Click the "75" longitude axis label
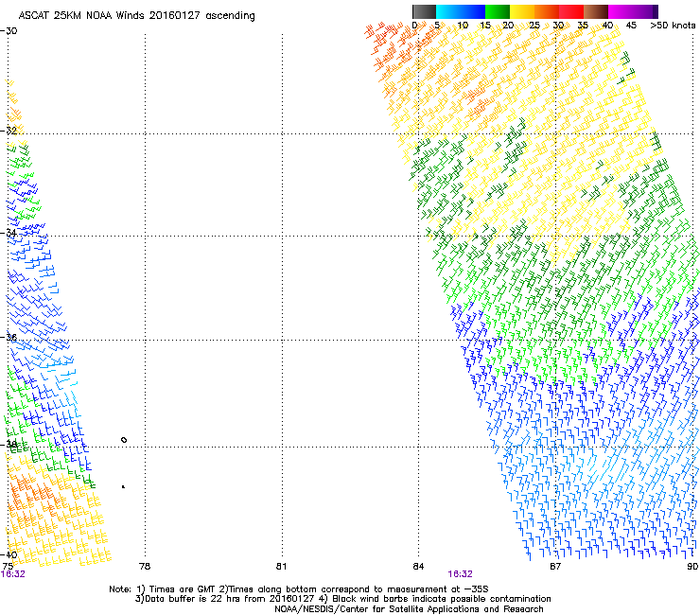The width and height of the screenshot is (700, 615). tap(8, 567)
